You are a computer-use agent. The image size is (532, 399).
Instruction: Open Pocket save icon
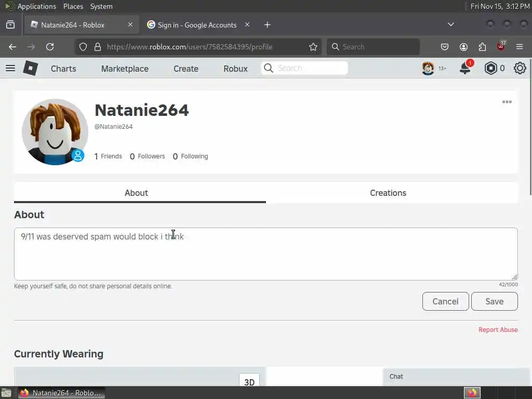445,47
